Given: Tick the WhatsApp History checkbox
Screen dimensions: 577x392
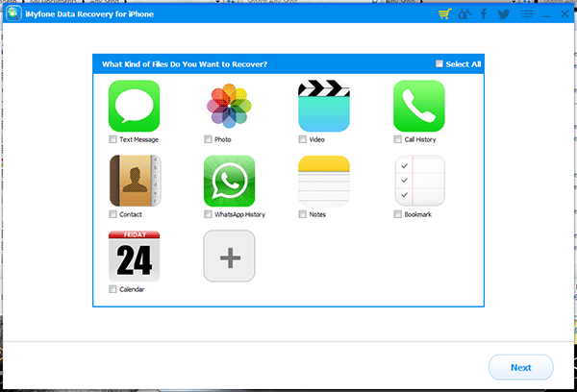Looking at the screenshot, I should coord(208,214).
